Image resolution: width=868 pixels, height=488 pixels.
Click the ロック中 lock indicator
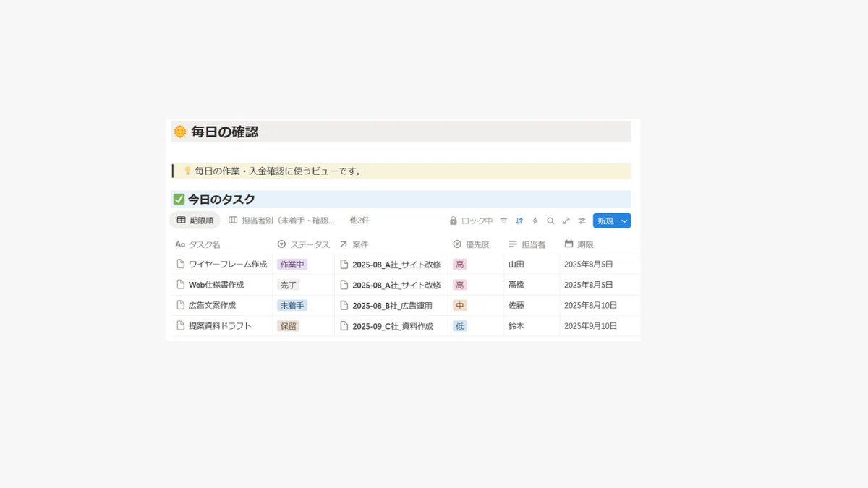[x=471, y=221]
